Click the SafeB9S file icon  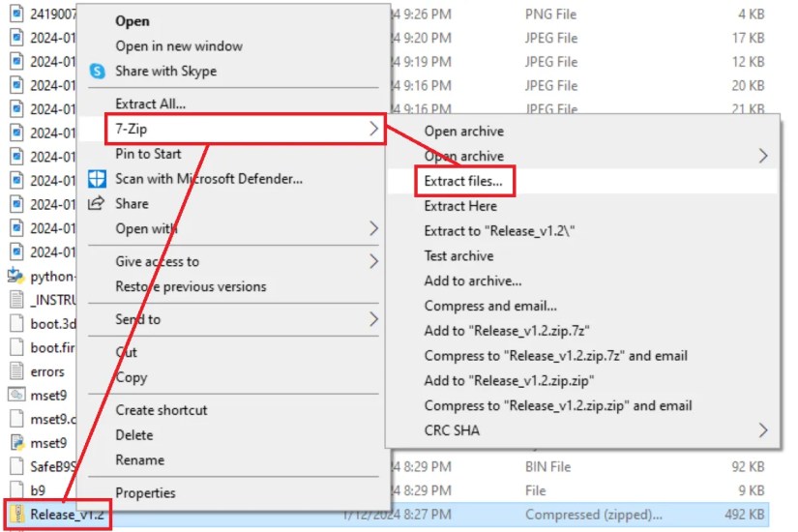coord(16,466)
